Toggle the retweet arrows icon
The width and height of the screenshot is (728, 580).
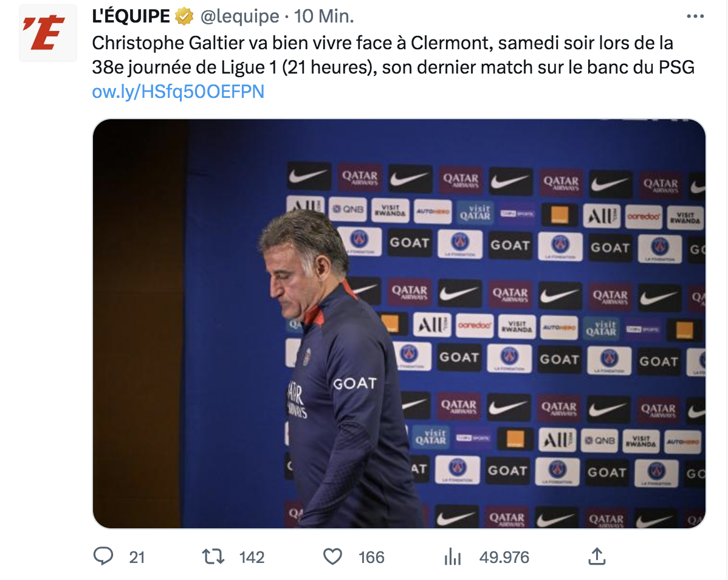[x=213, y=556]
